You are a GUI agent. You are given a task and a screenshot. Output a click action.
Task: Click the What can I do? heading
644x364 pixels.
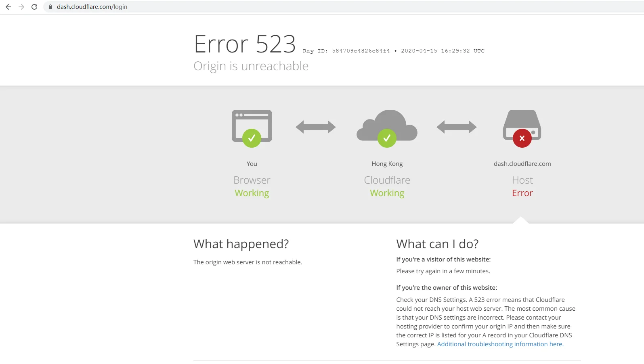coord(437,244)
